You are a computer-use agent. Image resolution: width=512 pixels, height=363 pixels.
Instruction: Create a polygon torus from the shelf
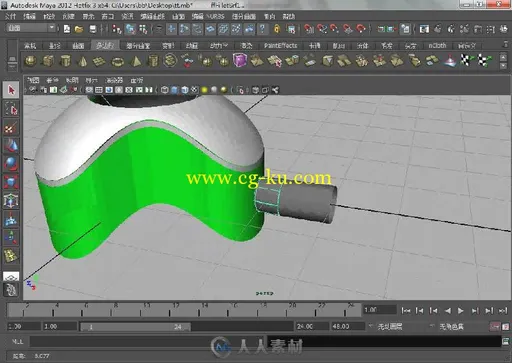(x=117, y=61)
